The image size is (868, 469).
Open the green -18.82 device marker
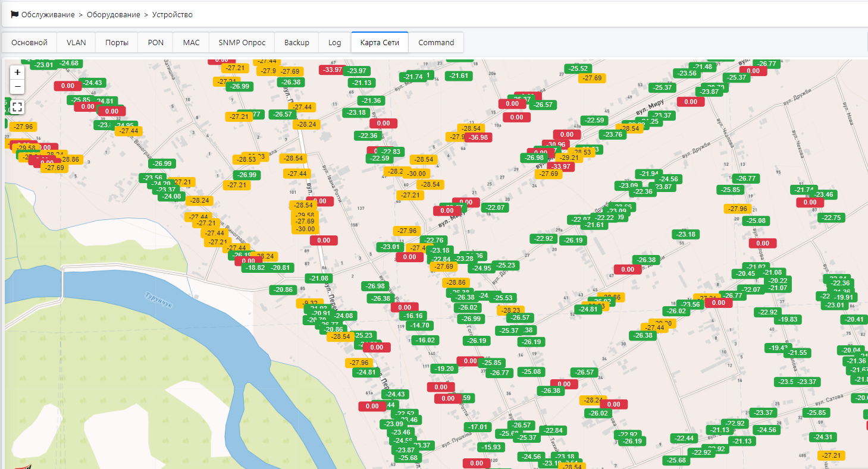255,267
